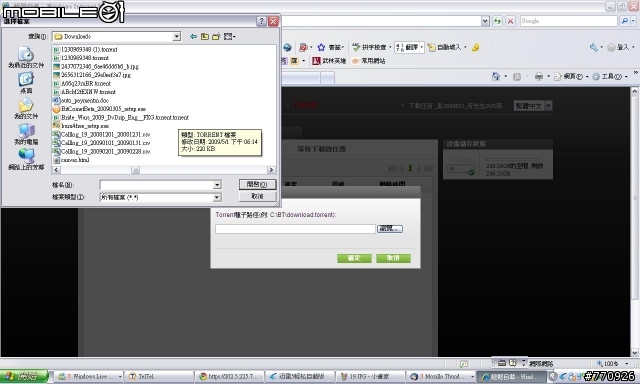Select the 2656312166 jpg image file
Image resolution: width=640 pixels, height=384 pixels.
tap(92, 75)
